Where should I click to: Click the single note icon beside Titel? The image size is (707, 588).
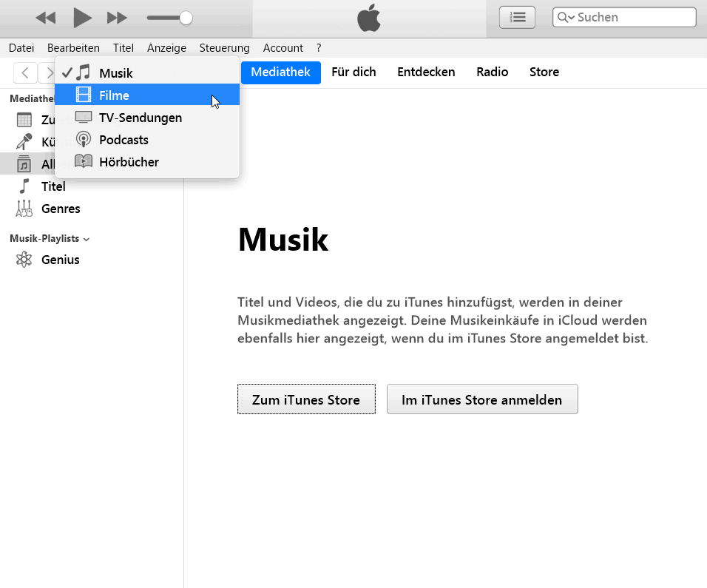click(24, 186)
